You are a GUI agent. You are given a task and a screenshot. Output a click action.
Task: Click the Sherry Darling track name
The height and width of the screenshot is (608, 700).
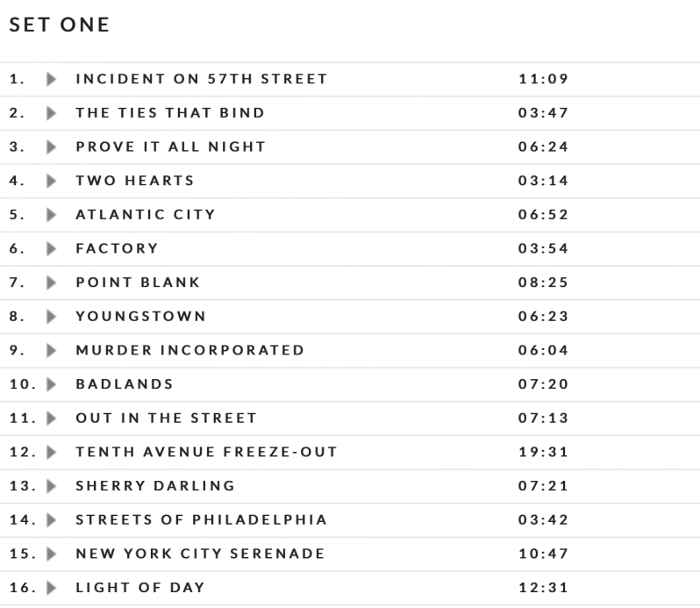(155, 486)
